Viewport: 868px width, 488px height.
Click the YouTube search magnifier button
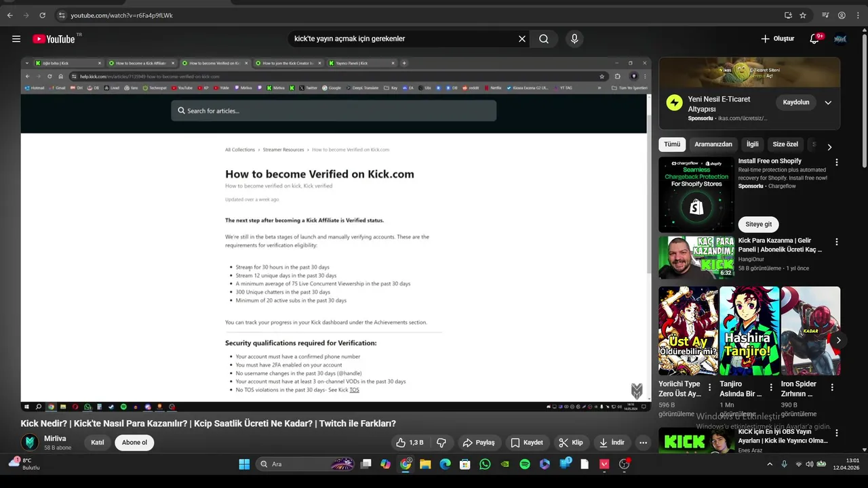[544, 39]
